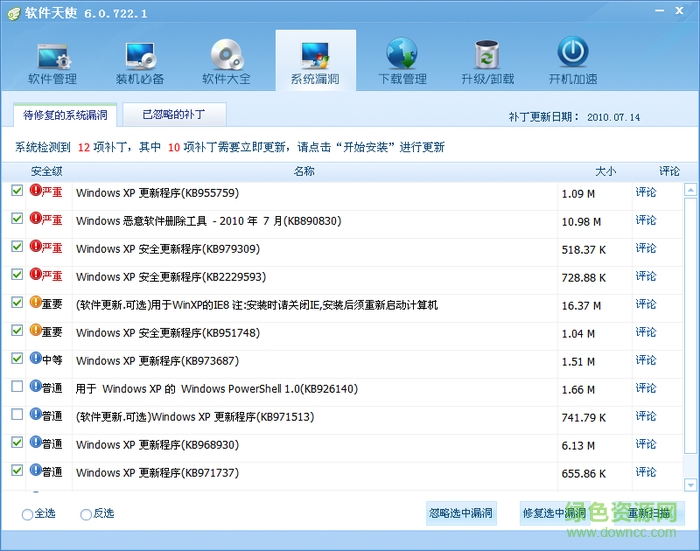Image resolution: width=700 pixels, height=551 pixels.
Task: Open 评论 link for the KB890830 row
Action: click(645, 220)
